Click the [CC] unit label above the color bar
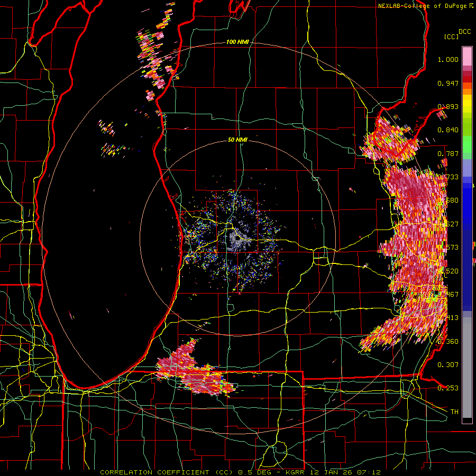 point(451,36)
